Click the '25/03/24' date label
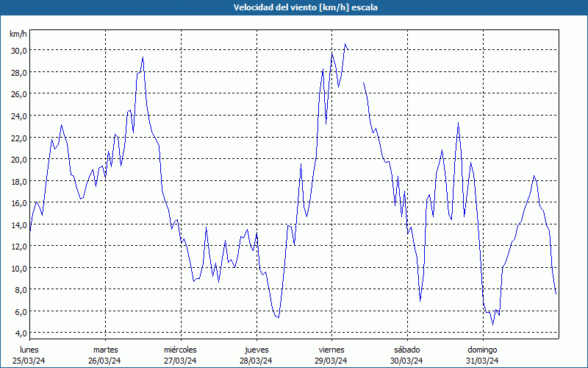588x368 pixels. [x=29, y=361]
